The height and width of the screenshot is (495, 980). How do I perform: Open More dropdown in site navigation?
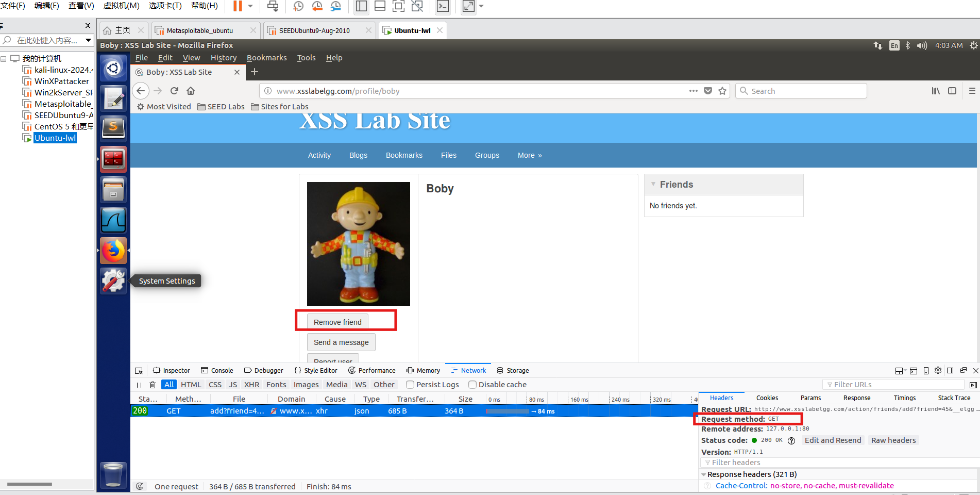click(530, 155)
